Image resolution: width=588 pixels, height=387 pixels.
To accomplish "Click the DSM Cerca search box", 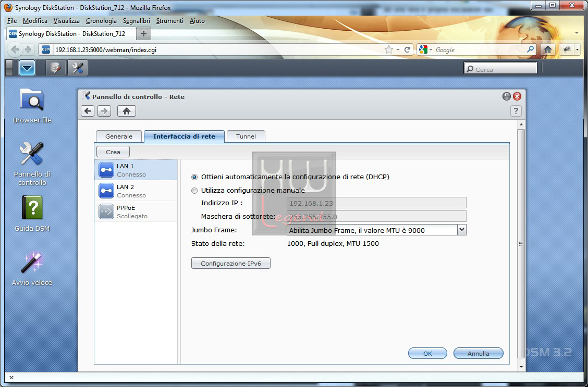I will (x=500, y=68).
